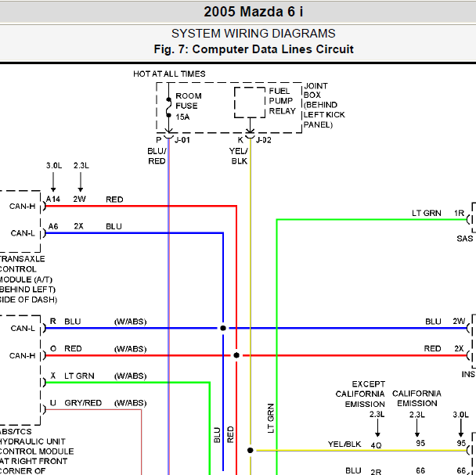476x475 pixels.
Task: Click the 'FUEL PUMP RELAY' label
Action: pos(282,101)
